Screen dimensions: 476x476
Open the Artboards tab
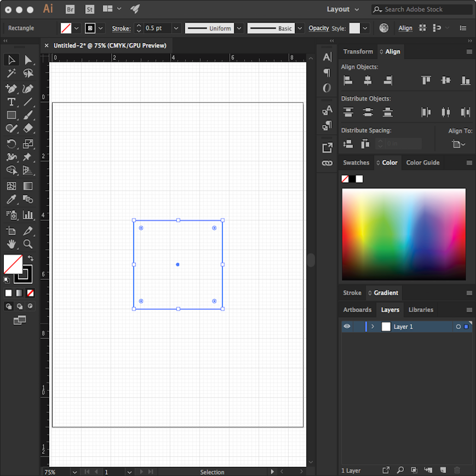click(357, 310)
